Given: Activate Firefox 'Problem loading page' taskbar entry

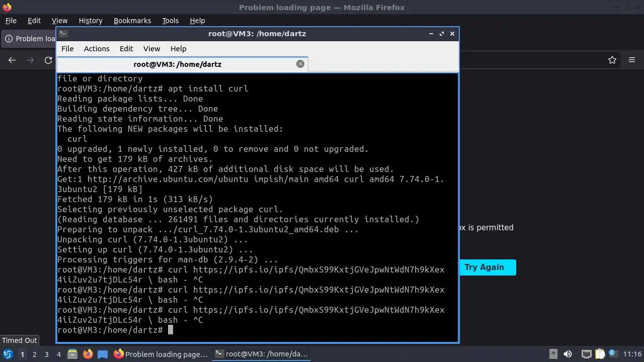Looking at the screenshot, I should tap(160, 354).
